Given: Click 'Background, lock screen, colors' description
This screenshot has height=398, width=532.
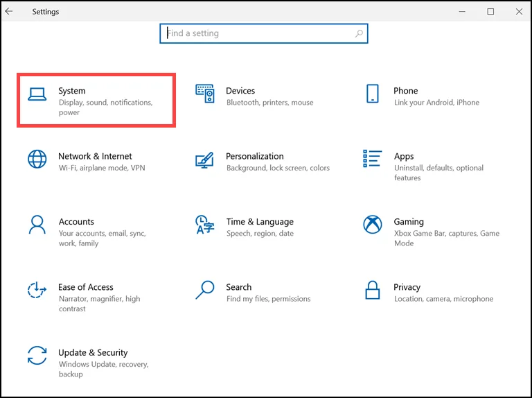Looking at the screenshot, I should pyautogui.click(x=278, y=168).
